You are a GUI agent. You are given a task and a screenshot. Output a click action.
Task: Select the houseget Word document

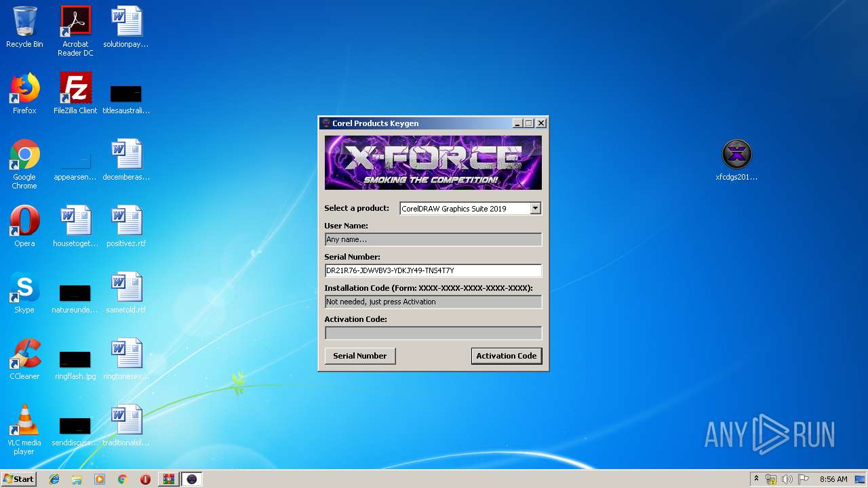click(x=75, y=226)
